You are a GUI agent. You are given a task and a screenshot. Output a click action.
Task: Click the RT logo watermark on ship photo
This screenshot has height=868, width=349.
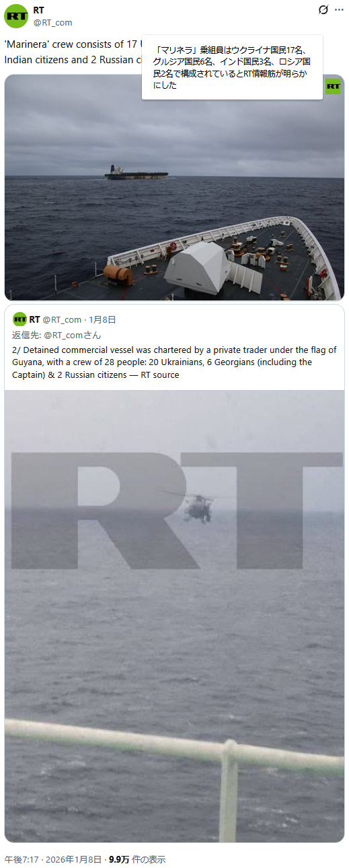(333, 86)
